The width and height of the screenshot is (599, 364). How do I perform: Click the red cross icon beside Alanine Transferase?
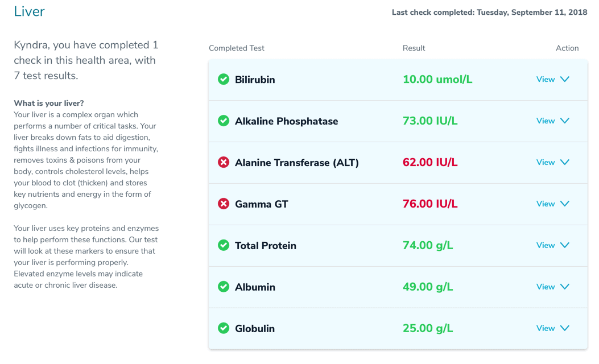pyautogui.click(x=224, y=162)
